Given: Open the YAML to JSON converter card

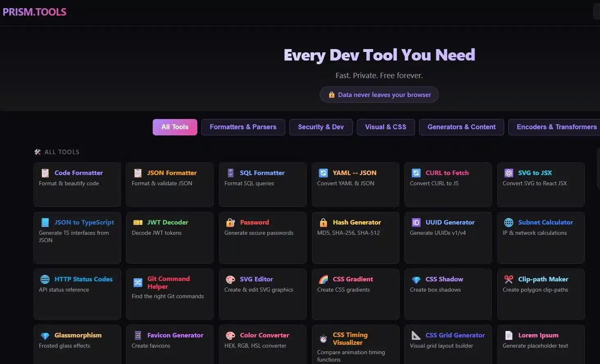Looking at the screenshot, I should [x=355, y=184].
